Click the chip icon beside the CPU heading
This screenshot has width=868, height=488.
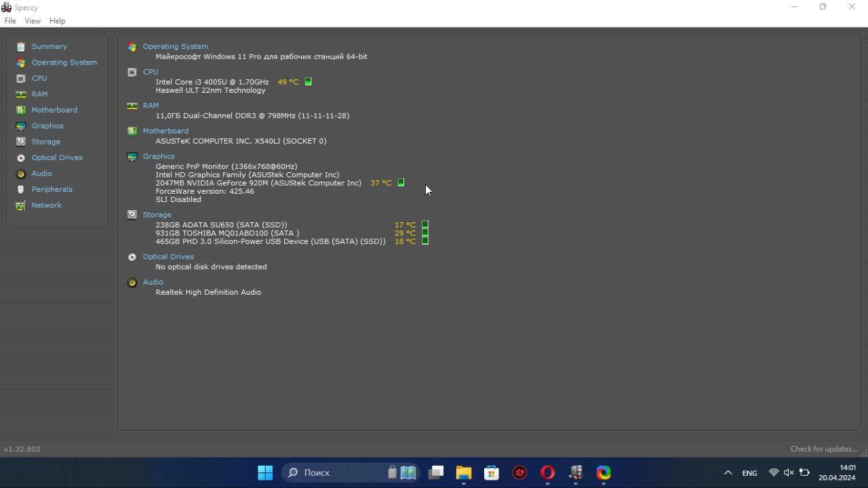[132, 72]
